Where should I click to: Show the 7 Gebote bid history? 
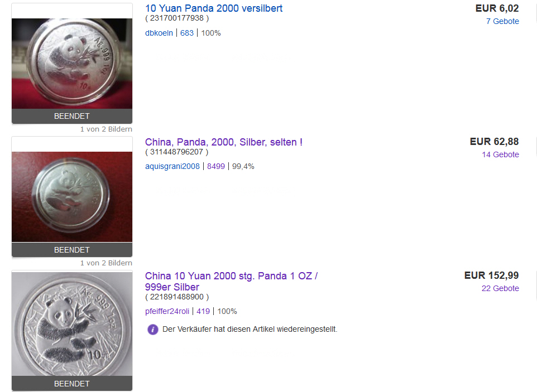[502, 21]
